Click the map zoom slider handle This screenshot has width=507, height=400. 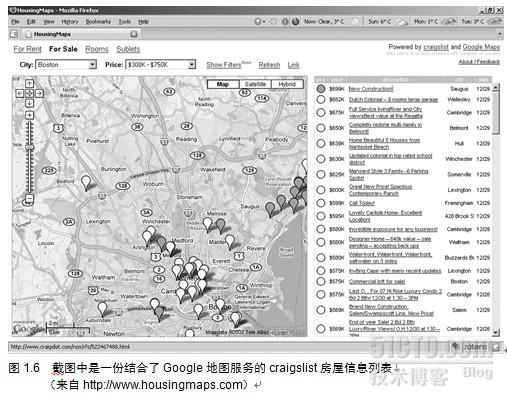29,147
